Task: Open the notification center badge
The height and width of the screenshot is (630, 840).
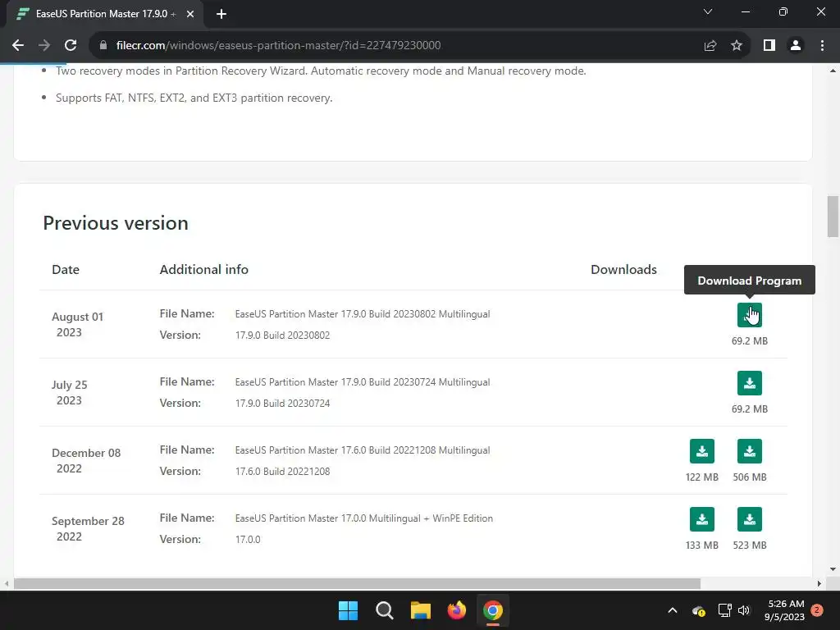Action: [817, 610]
